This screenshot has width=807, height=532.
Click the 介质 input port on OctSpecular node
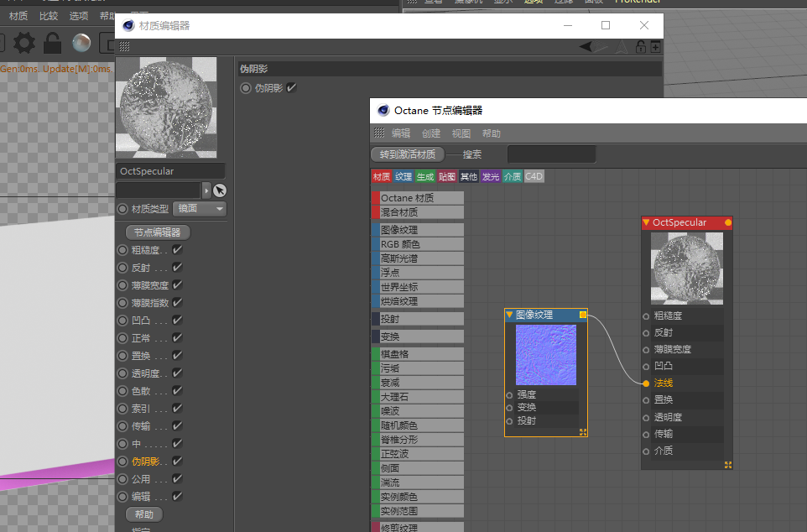646,451
